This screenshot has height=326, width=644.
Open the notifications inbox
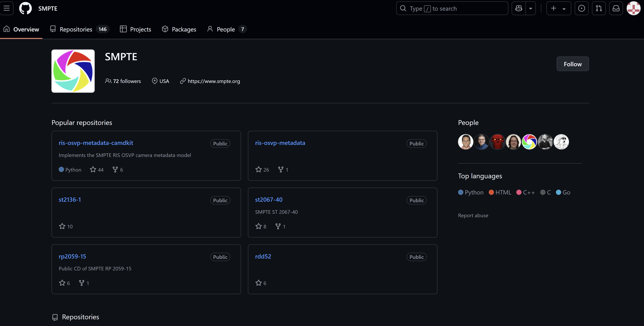tap(616, 8)
